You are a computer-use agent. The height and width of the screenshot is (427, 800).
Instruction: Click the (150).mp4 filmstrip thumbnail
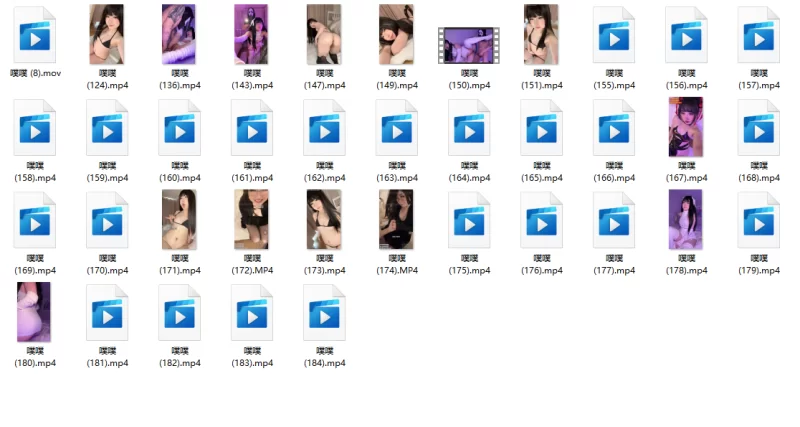point(469,45)
